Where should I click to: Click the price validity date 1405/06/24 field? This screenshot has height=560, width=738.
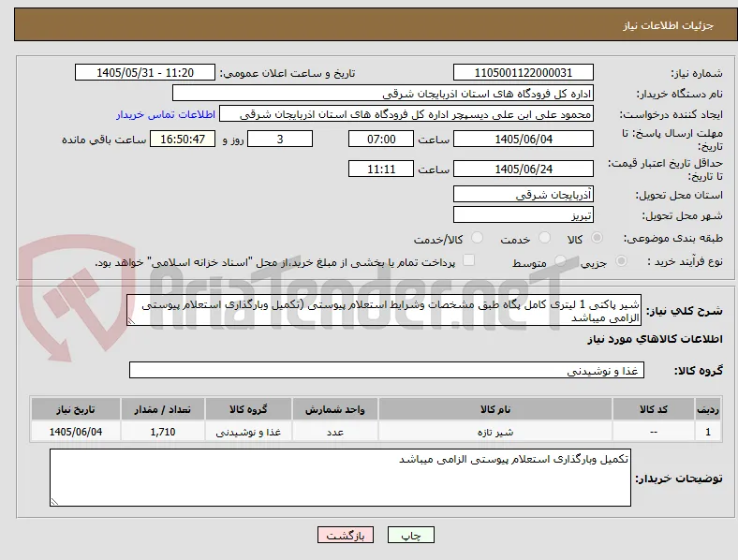524,169
